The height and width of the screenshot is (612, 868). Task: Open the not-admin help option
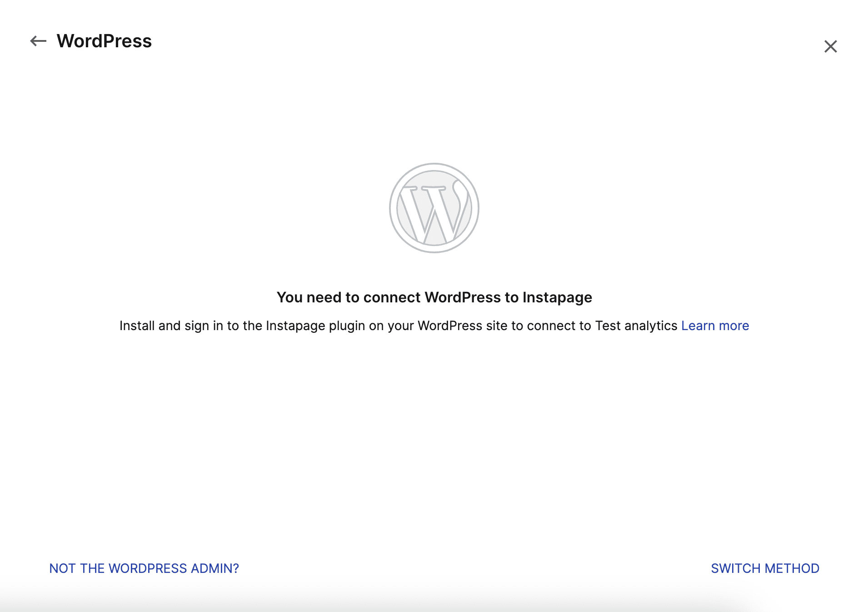pyautogui.click(x=144, y=568)
